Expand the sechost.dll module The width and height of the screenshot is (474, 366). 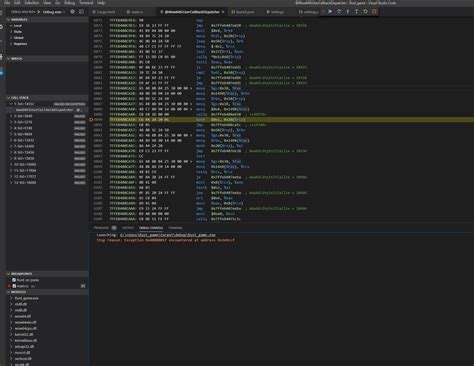click(47, 359)
